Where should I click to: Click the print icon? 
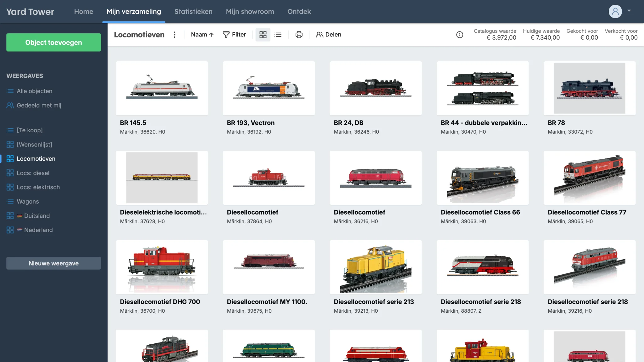[x=299, y=35]
